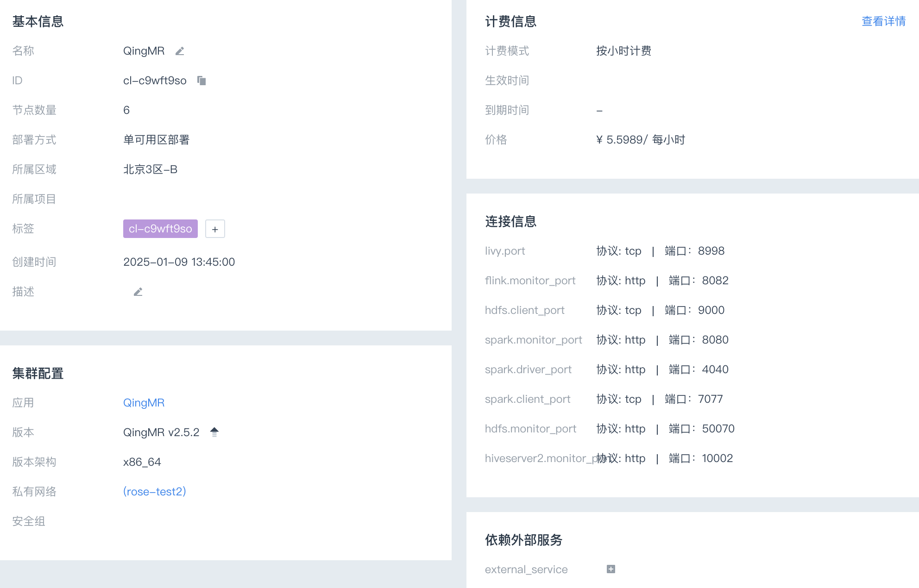Image resolution: width=919 pixels, height=588 pixels.
Task: Add an external service dependency
Action: click(611, 569)
